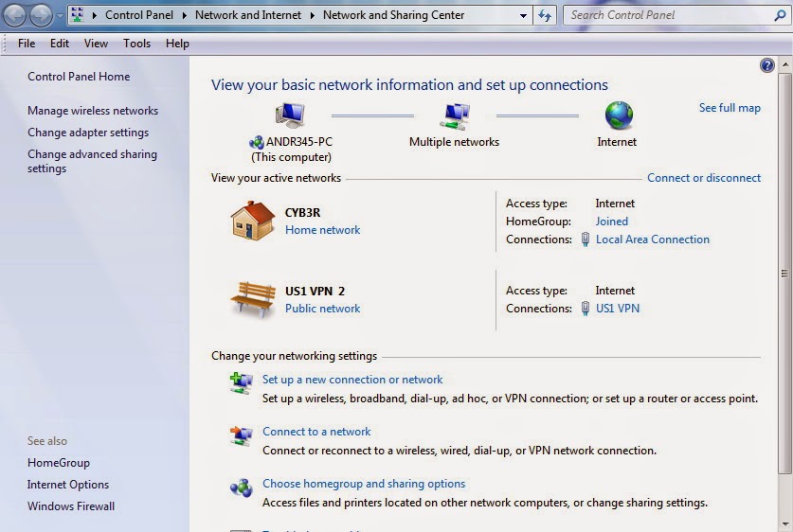Click the US1 VPN connection adapter icon

586,309
